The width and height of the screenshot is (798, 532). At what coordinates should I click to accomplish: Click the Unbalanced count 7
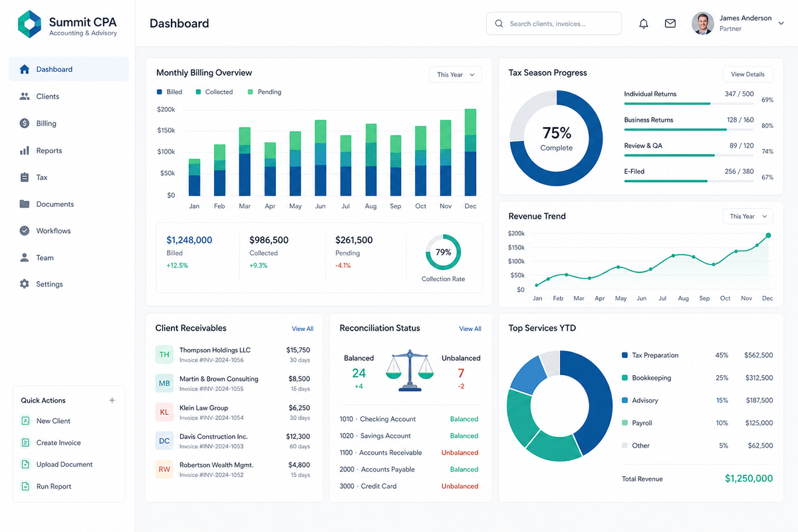[461, 373]
